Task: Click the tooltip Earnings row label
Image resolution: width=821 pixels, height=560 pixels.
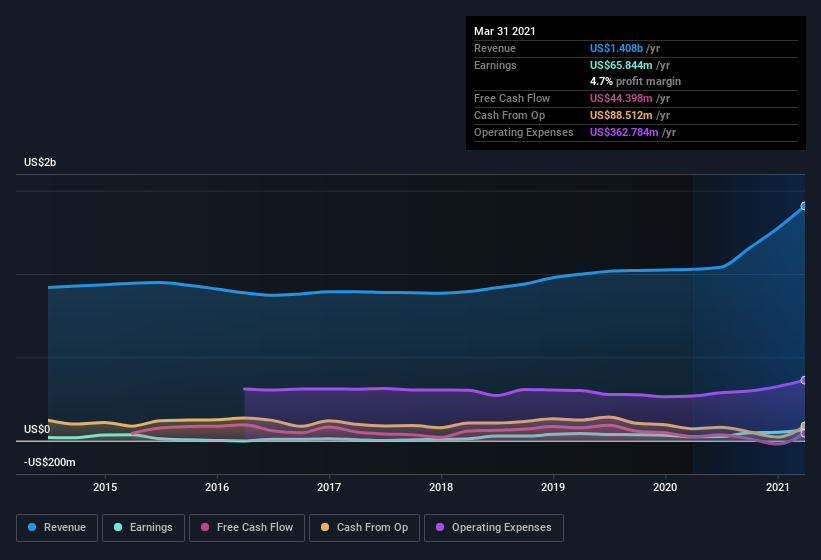Action: (x=495, y=65)
